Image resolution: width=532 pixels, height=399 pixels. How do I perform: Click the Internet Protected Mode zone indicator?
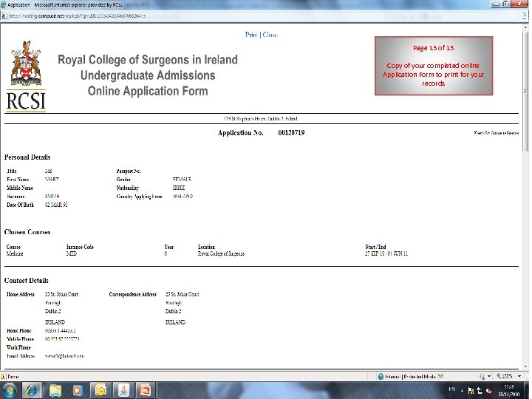(411, 376)
